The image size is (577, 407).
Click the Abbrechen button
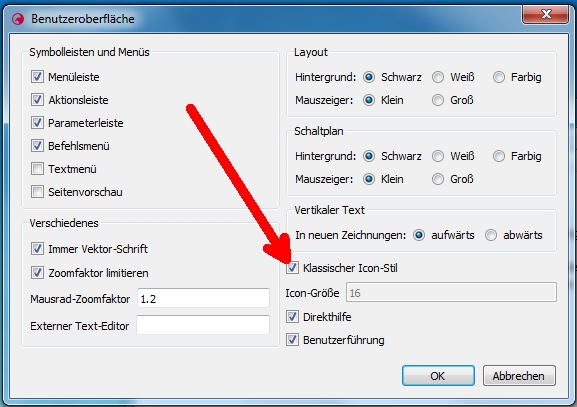[519, 376]
